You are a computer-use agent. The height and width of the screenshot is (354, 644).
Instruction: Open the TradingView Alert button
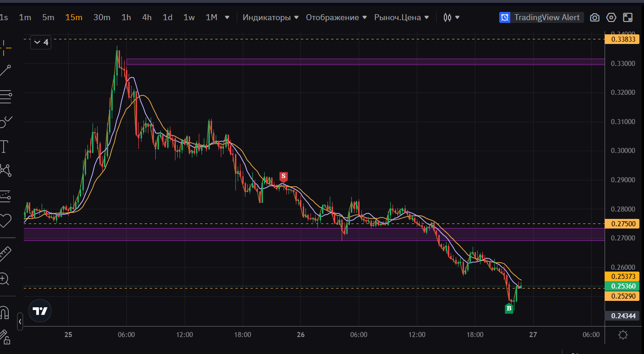pos(541,17)
